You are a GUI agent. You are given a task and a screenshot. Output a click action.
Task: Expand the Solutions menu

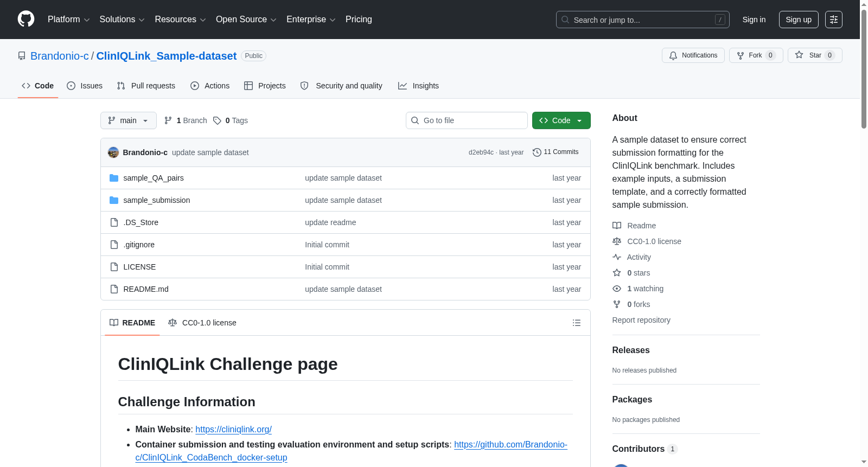[x=122, y=20]
